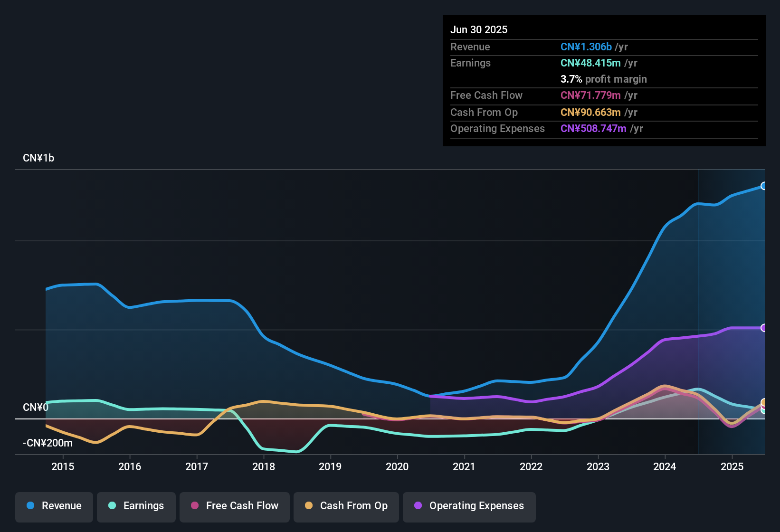Screen dimensions: 780x532
Task: Click the pink Free Cash Flow dot icon
Action: [194, 506]
